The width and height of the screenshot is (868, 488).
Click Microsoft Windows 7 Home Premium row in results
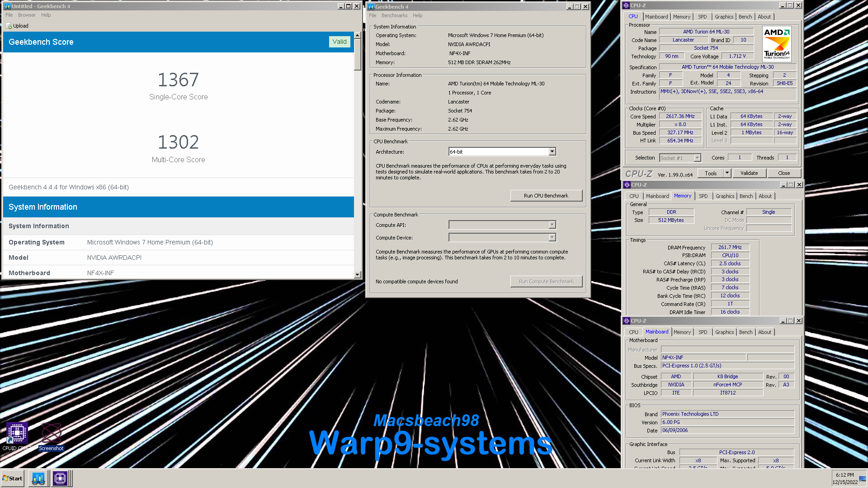(x=178, y=242)
